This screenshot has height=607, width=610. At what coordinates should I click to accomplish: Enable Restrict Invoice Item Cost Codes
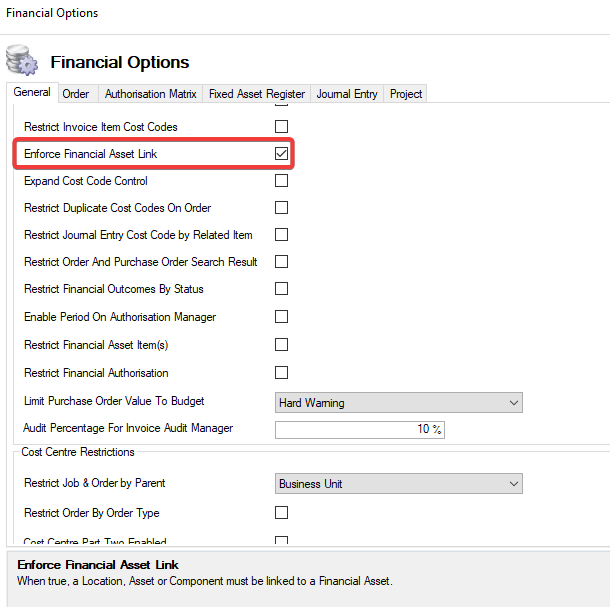tap(281, 127)
